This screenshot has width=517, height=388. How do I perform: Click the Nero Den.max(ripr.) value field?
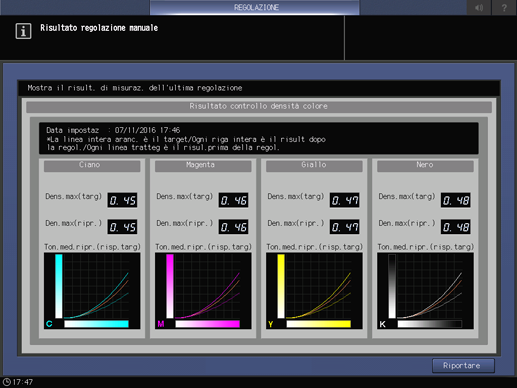click(x=455, y=227)
